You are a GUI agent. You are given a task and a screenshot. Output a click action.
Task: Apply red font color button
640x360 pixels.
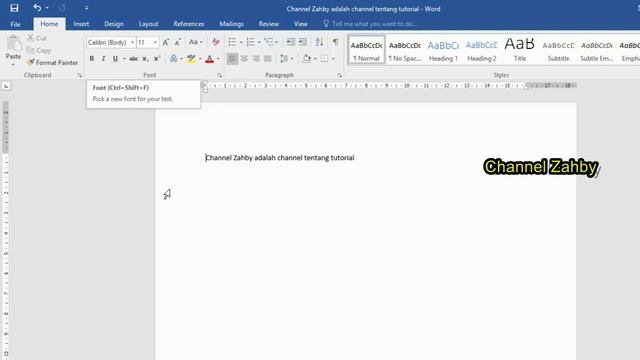(209, 59)
